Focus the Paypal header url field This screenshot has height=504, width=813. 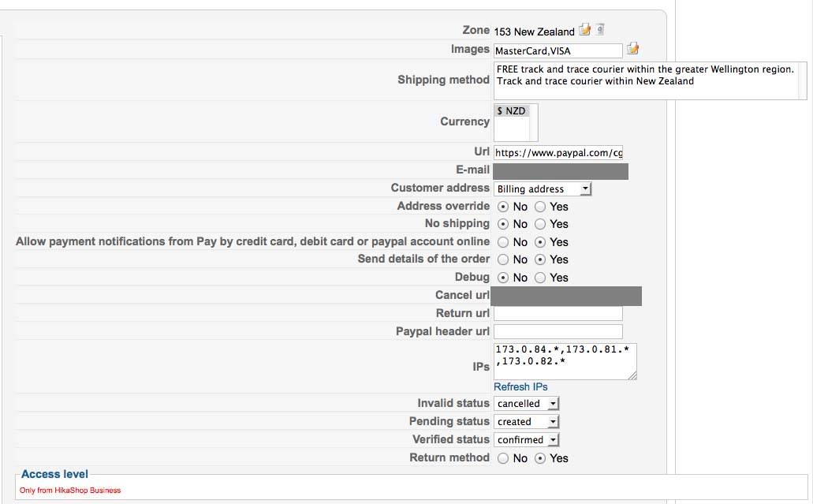[558, 331]
